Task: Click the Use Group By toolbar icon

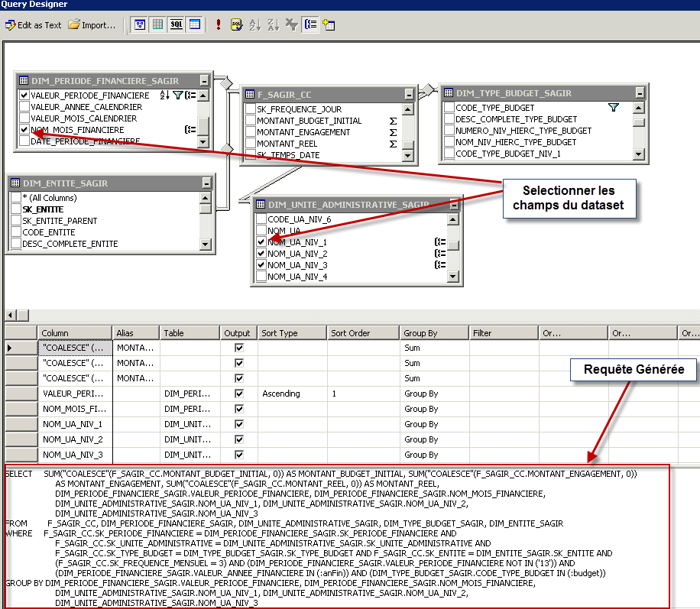Action: tap(310, 24)
